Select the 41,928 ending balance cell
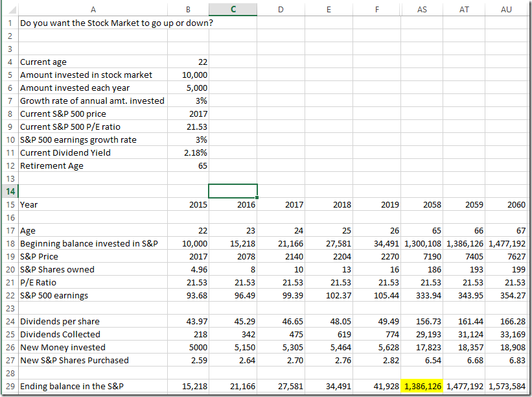Screen dimensions: 532x397 click(x=376, y=386)
